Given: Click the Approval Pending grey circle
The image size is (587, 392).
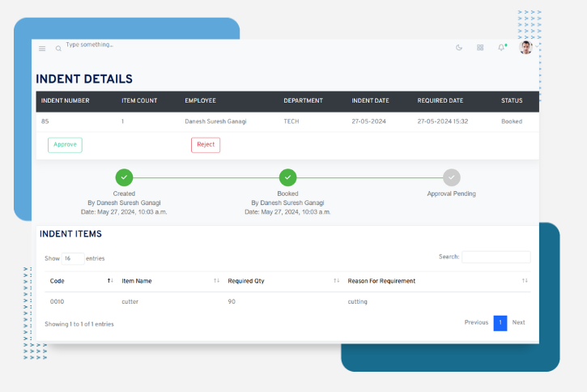Looking at the screenshot, I should point(452,177).
